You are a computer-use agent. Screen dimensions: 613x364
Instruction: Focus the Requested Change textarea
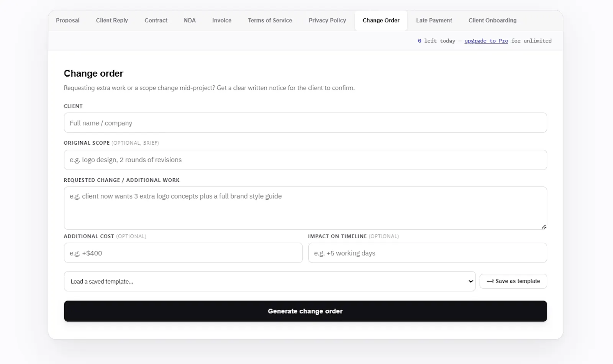click(305, 208)
